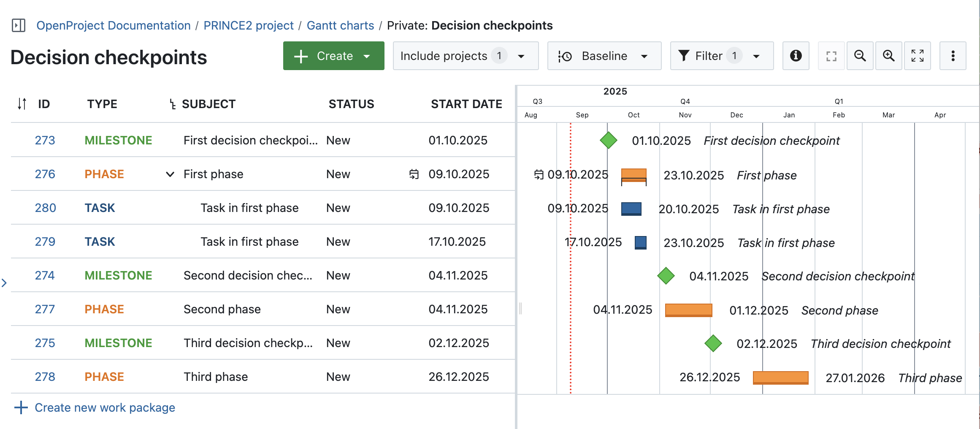Toggle hierarchy mode beside the SUBJECT header
Viewport: 980px width, 429px height.
172,104
